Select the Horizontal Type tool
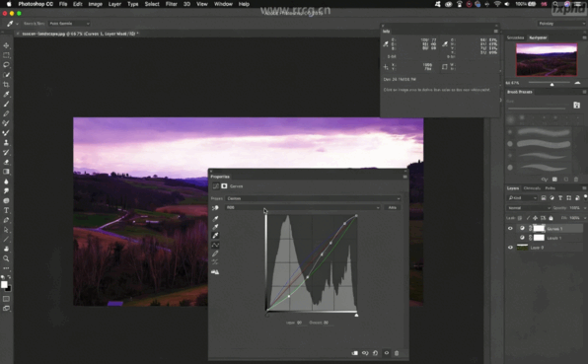588x364 pixels. click(x=6, y=210)
